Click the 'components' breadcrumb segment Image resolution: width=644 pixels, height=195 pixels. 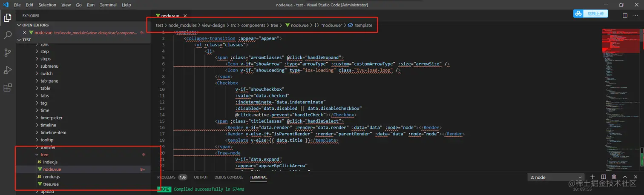pos(253,25)
